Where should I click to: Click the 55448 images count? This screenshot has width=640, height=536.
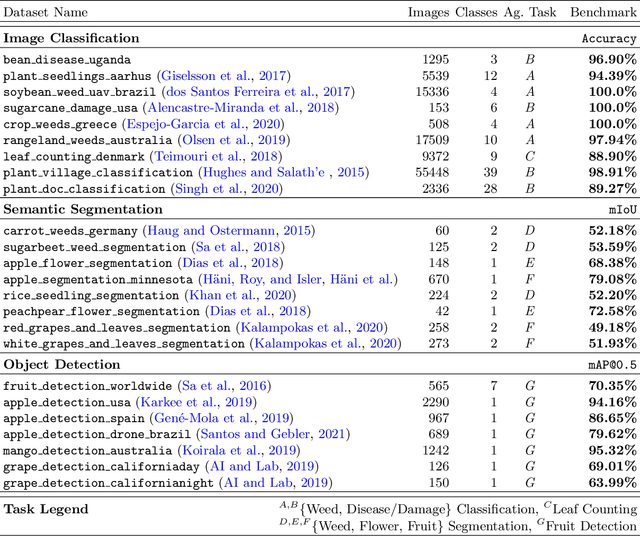click(432, 172)
